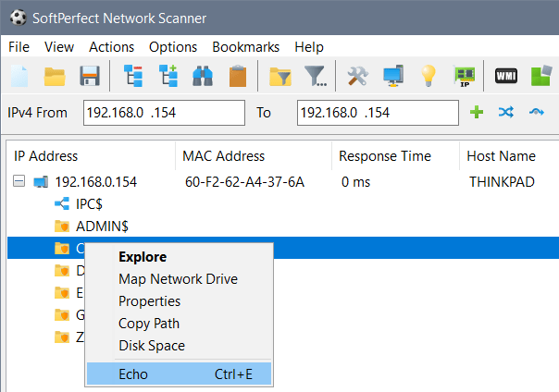Viewport: 559px width, 392px height.
Task: Collapse the 192.168.0.154 tree node
Action: [19, 181]
